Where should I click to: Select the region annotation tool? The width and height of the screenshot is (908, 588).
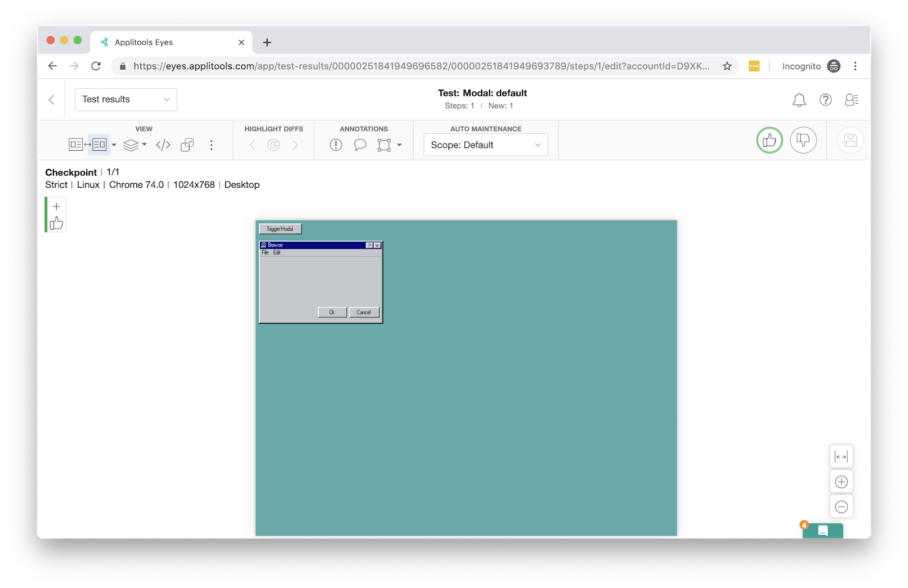(384, 145)
